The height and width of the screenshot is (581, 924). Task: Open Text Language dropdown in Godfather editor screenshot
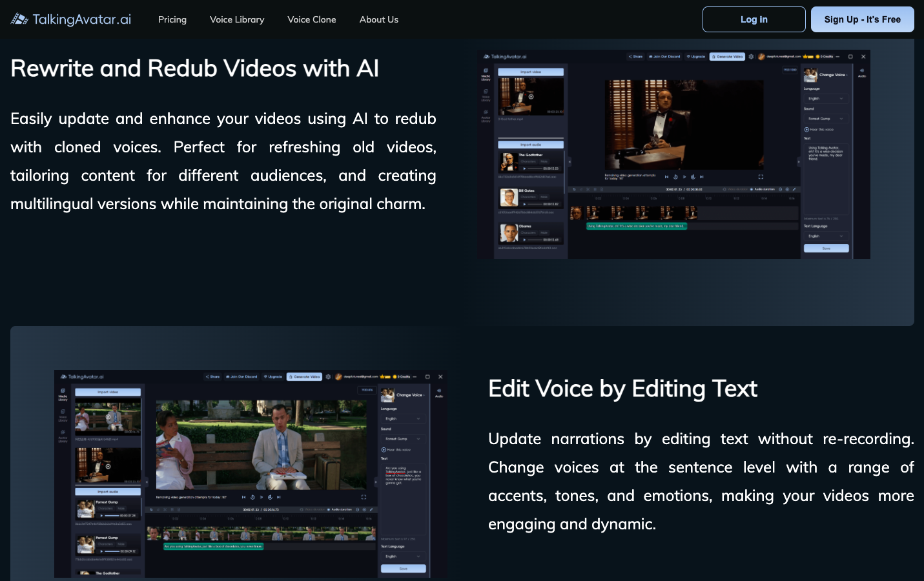pos(826,236)
